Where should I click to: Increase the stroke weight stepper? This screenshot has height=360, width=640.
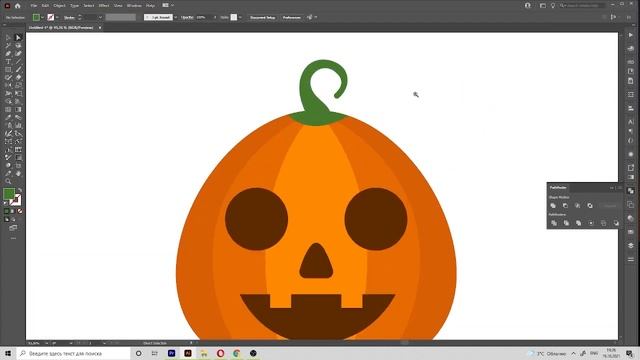coord(79,16)
